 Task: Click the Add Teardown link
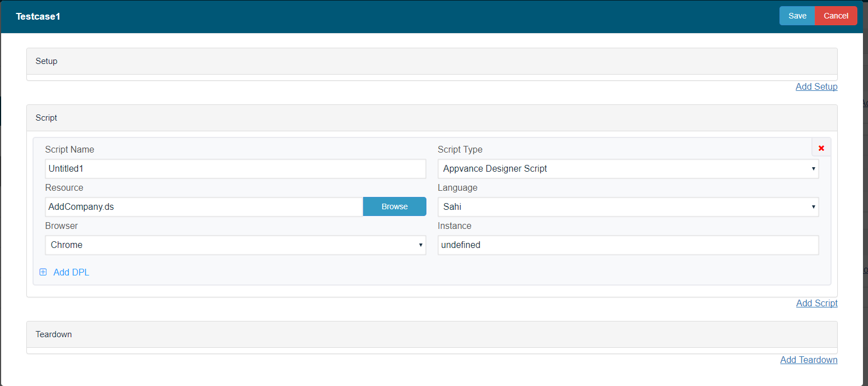click(x=809, y=360)
